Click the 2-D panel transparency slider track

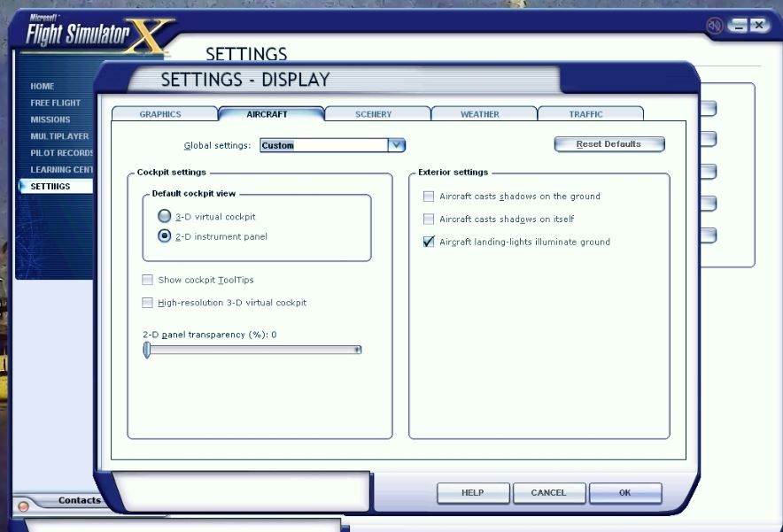252,350
